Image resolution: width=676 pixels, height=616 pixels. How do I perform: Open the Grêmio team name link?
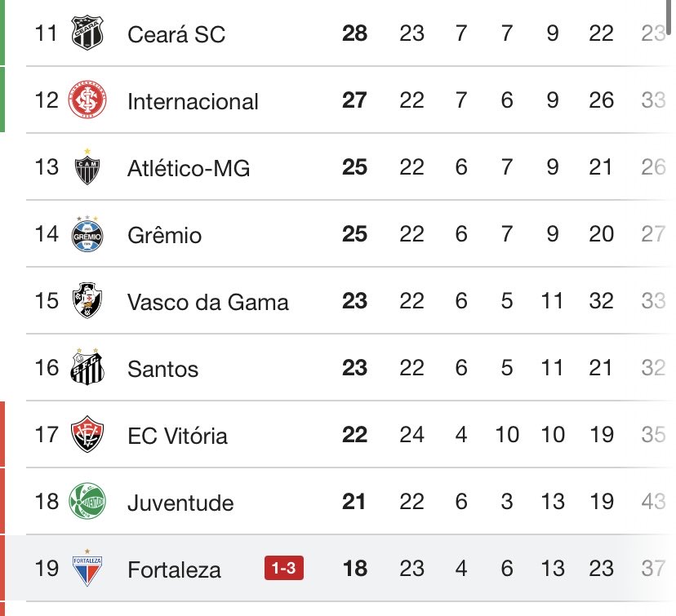coord(164,236)
